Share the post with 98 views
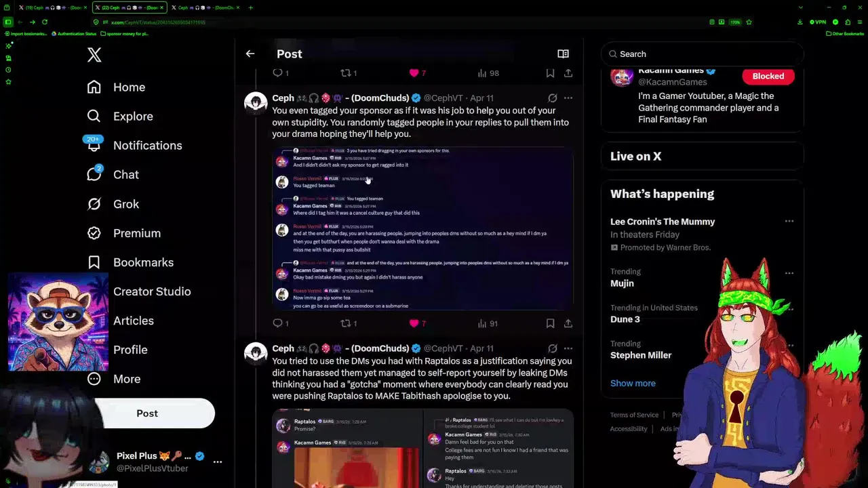Image resolution: width=868 pixels, height=488 pixels. (568, 73)
